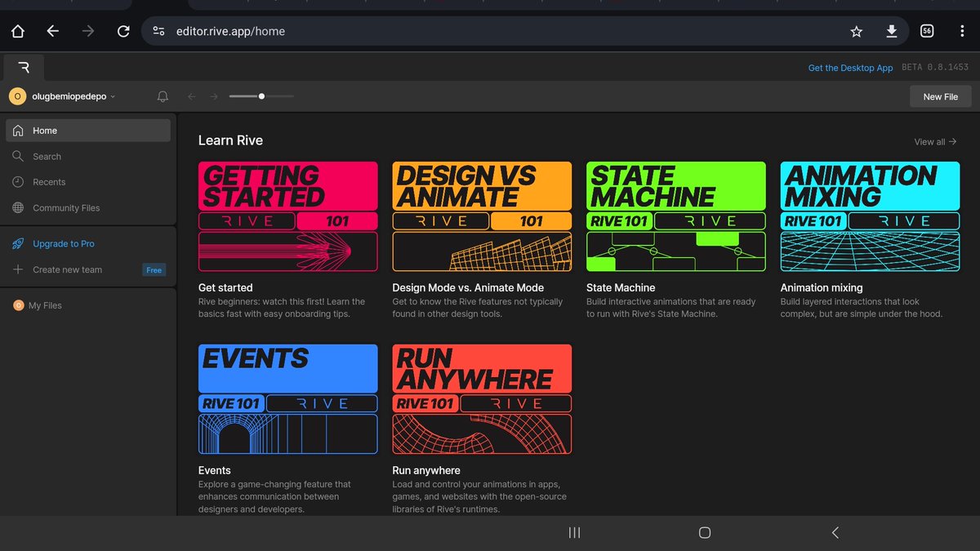
Task: Go back with browser back arrow
Action: point(53,31)
